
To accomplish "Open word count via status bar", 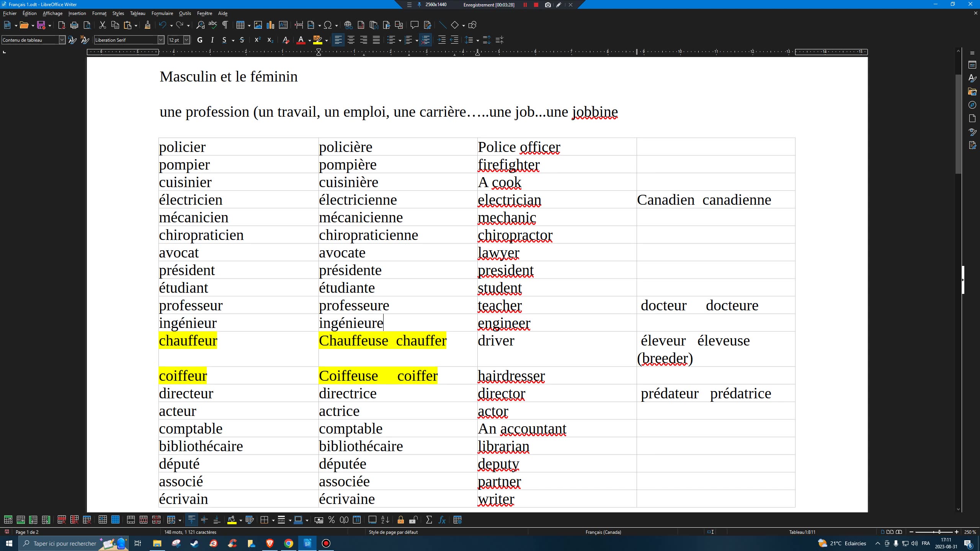I will (x=190, y=532).
